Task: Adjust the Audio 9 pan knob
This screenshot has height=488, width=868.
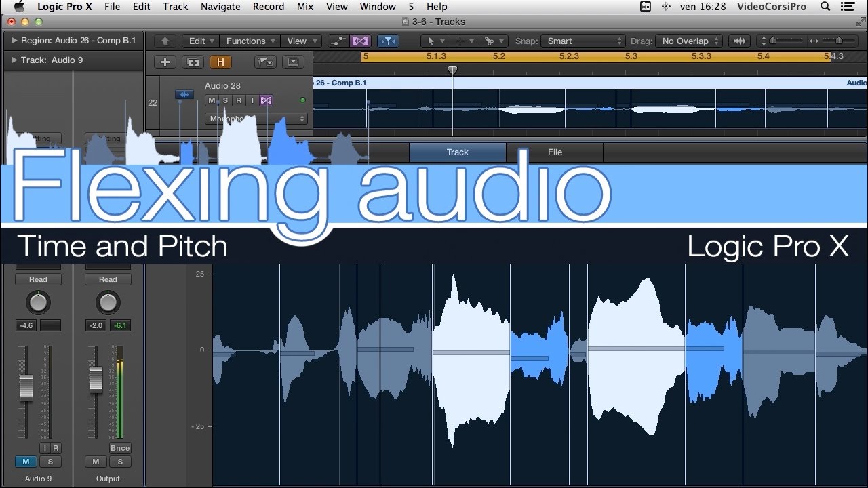Action: click(x=38, y=302)
